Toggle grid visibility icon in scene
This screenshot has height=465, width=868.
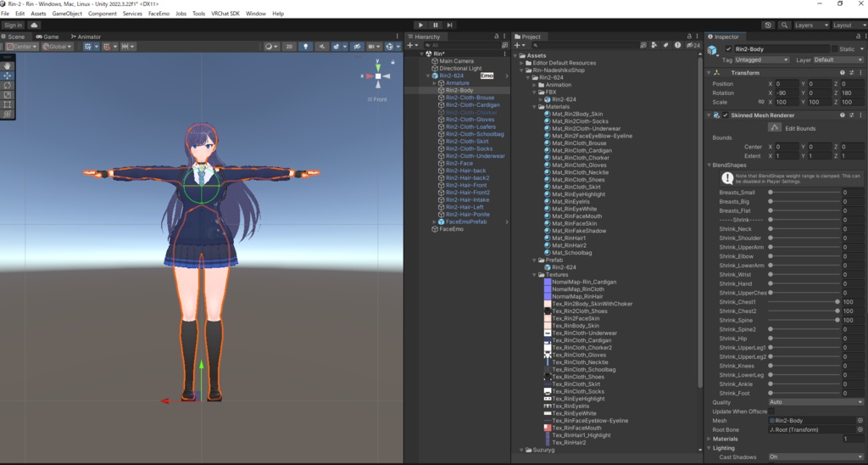90,47
